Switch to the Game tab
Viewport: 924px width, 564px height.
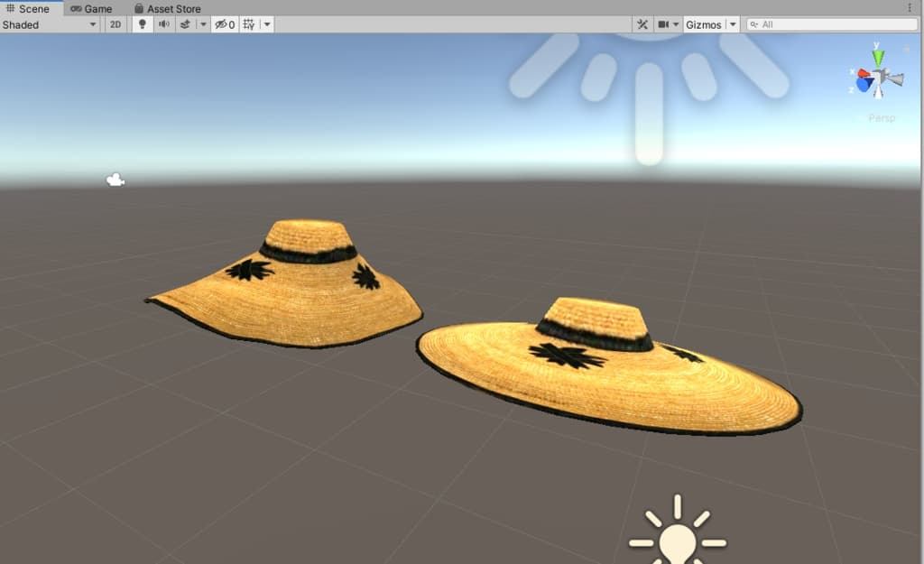[91, 9]
